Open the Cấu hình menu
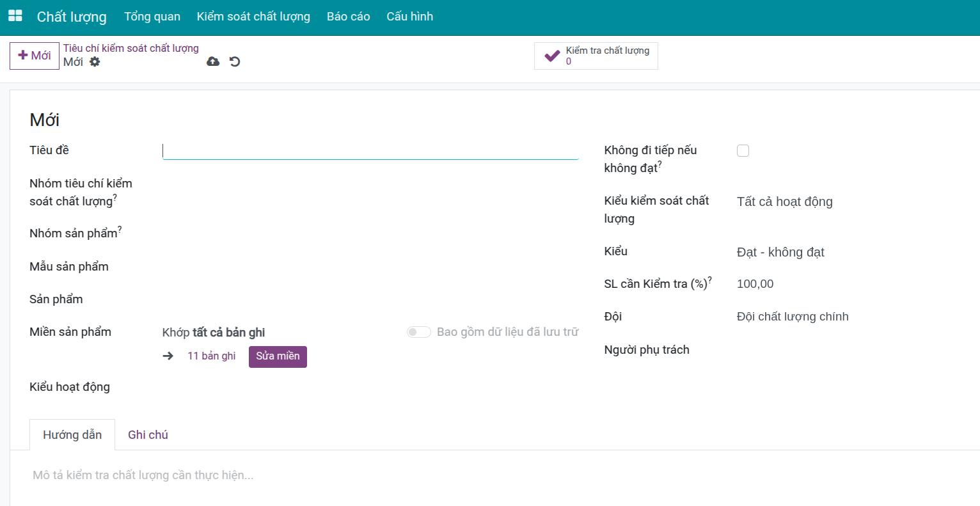The image size is (980, 506). click(x=410, y=17)
